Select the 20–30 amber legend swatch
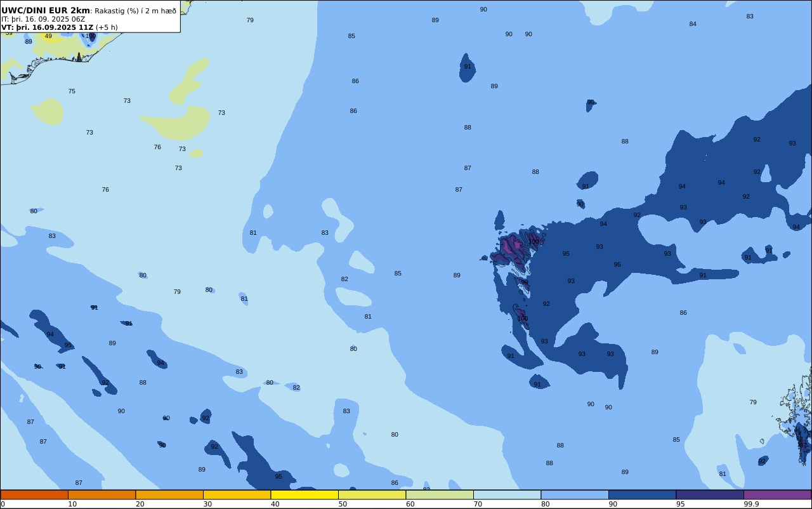 169,494
